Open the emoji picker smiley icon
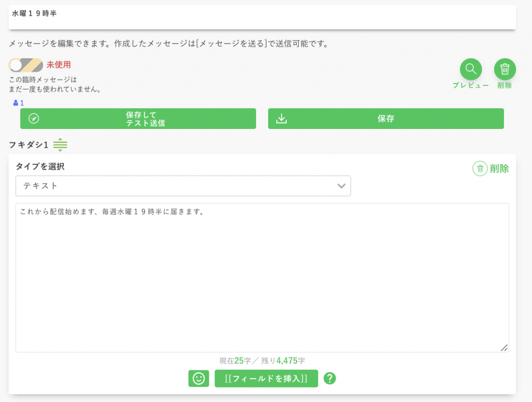The width and height of the screenshot is (532, 402). pos(198,379)
